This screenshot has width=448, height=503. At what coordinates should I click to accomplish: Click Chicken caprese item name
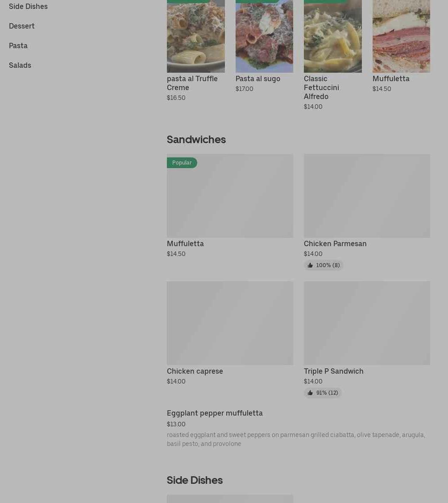tap(195, 371)
